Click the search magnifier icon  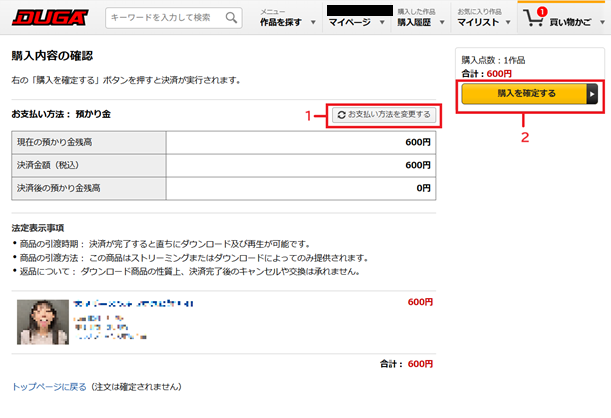(231, 18)
